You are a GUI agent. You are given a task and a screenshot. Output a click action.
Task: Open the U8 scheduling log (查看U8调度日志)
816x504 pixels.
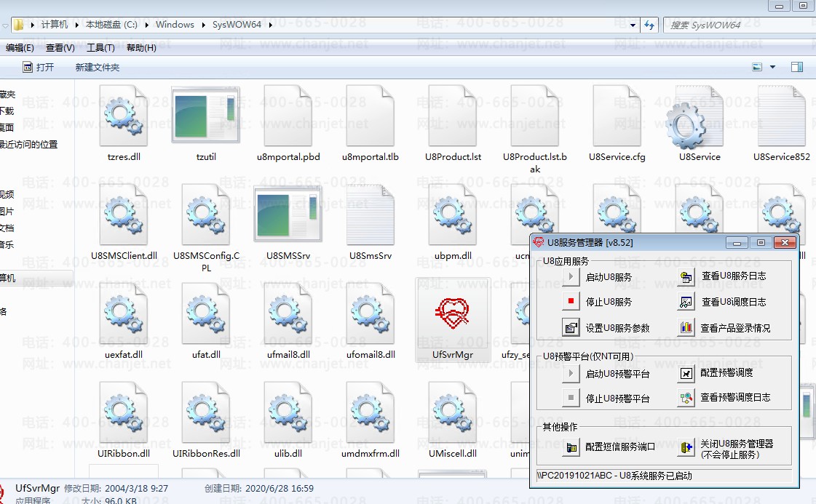pos(686,302)
